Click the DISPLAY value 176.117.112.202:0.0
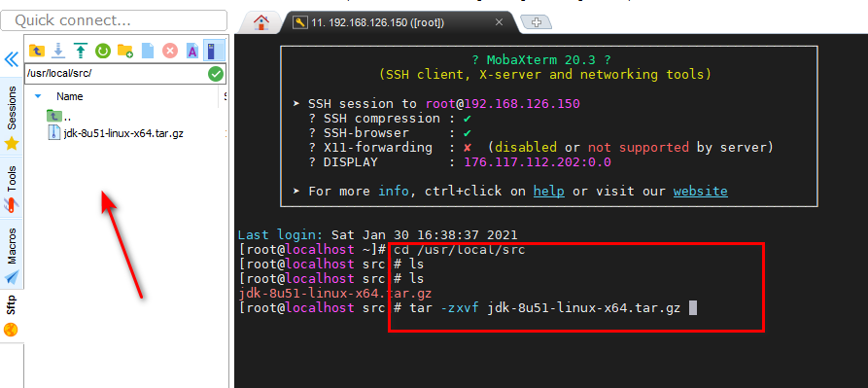Image resolution: width=868 pixels, height=388 pixels. [x=537, y=162]
